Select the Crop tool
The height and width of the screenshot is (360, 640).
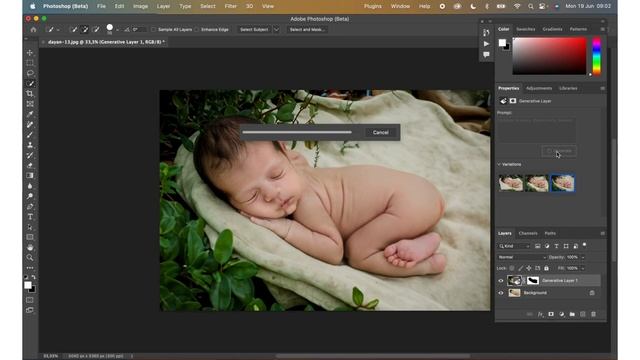tap(30, 93)
